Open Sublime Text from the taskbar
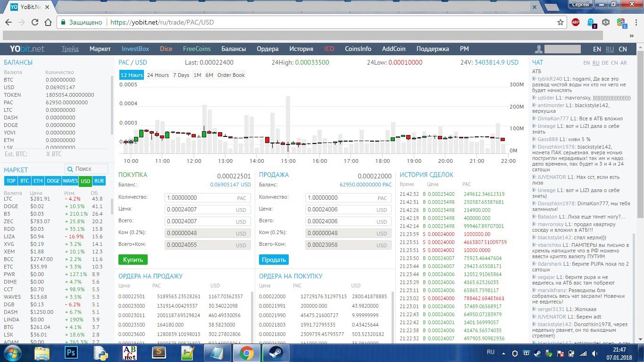 (159, 353)
